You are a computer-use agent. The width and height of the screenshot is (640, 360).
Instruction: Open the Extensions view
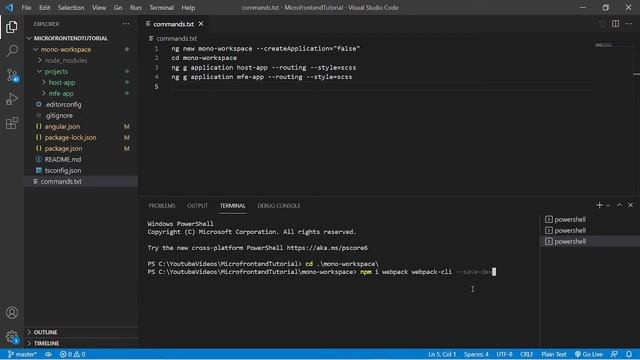(12, 123)
